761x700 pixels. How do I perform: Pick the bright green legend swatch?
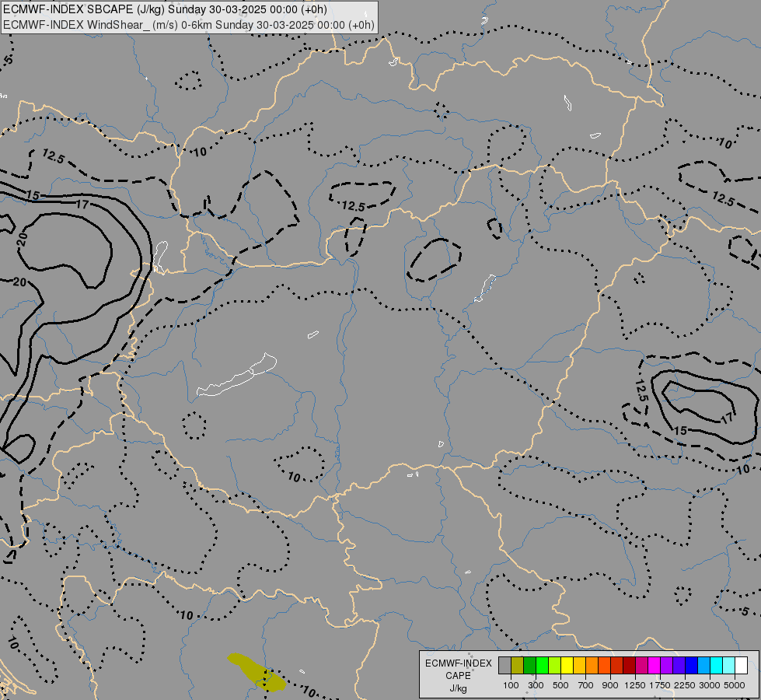pyautogui.click(x=542, y=665)
